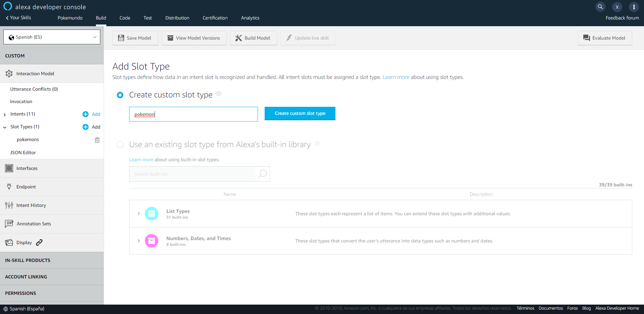Open Utterance Conflicts (0) in sidebar
The width and height of the screenshot is (644, 314).
[x=34, y=89]
